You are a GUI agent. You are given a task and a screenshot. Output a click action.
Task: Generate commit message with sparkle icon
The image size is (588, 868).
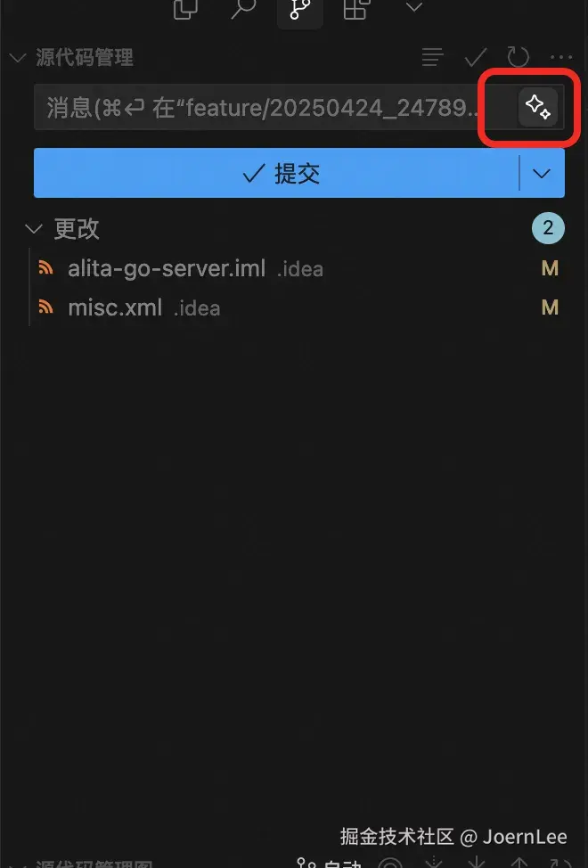pos(537,106)
